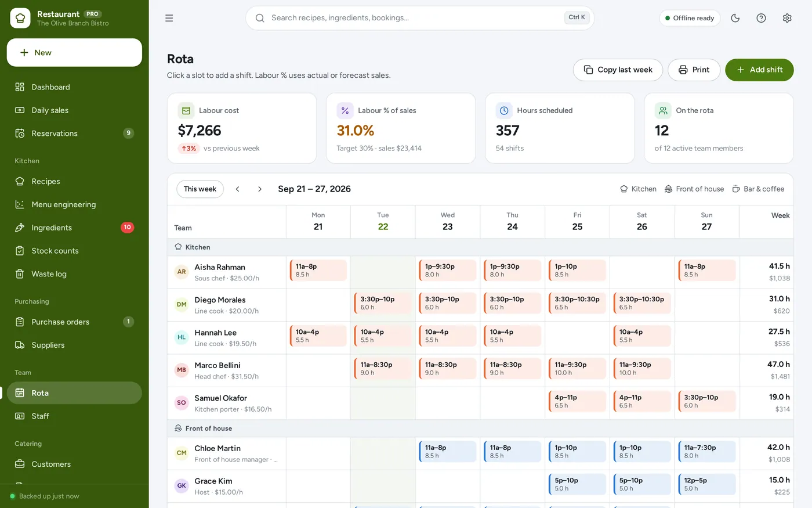This screenshot has width=812, height=508.
Task: Click Hours scheduled clock icon
Action: (x=504, y=110)
